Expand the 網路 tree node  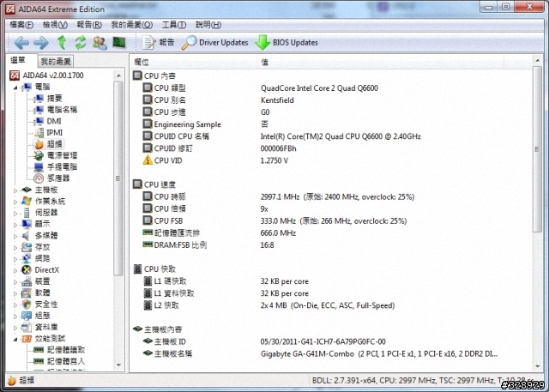click(15, 259)
